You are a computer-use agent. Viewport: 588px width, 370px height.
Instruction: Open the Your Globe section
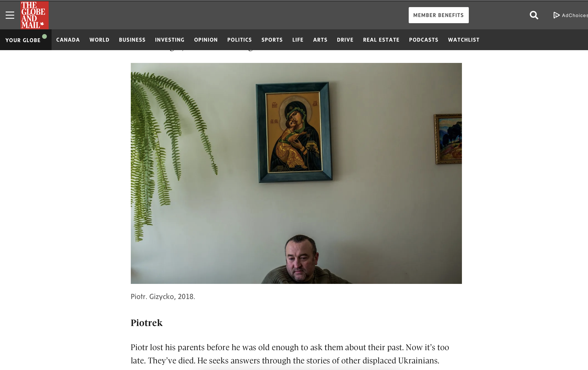coord(23,40)
